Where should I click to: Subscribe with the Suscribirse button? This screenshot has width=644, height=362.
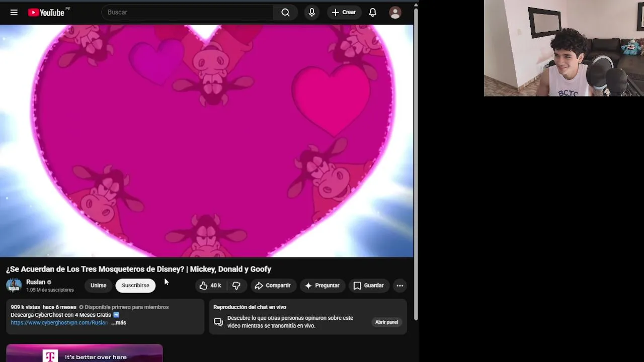pos(135,286)
